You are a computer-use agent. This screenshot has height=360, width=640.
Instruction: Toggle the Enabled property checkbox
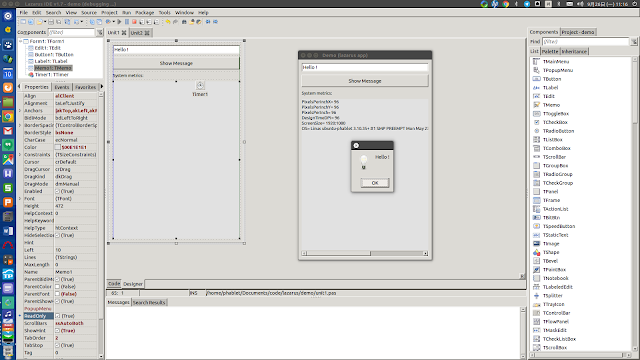click(58, 191)
